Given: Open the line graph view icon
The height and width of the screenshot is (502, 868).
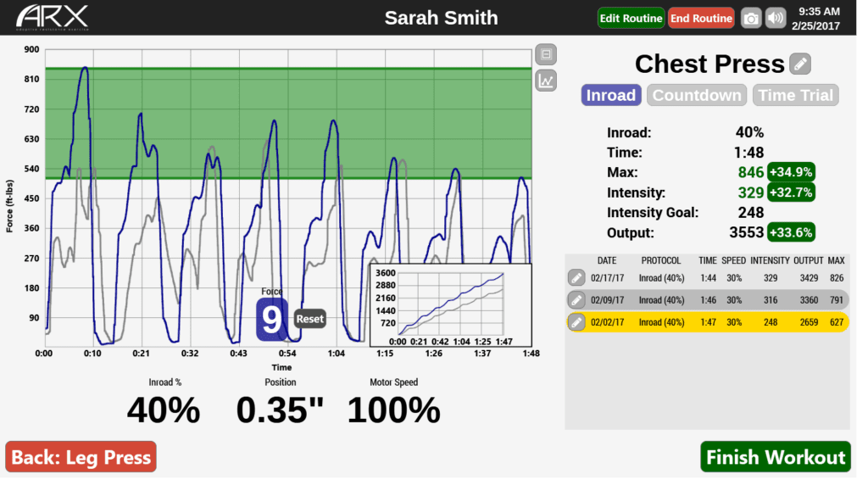Looking at the screenshot, I should pos(546,81).
